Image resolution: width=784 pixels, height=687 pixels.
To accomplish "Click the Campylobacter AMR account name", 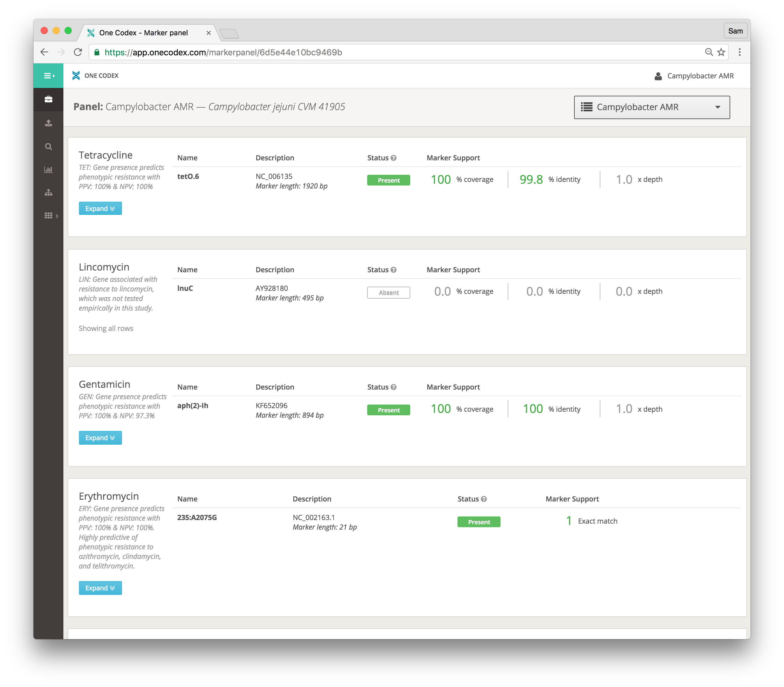I will coord(701,76).
